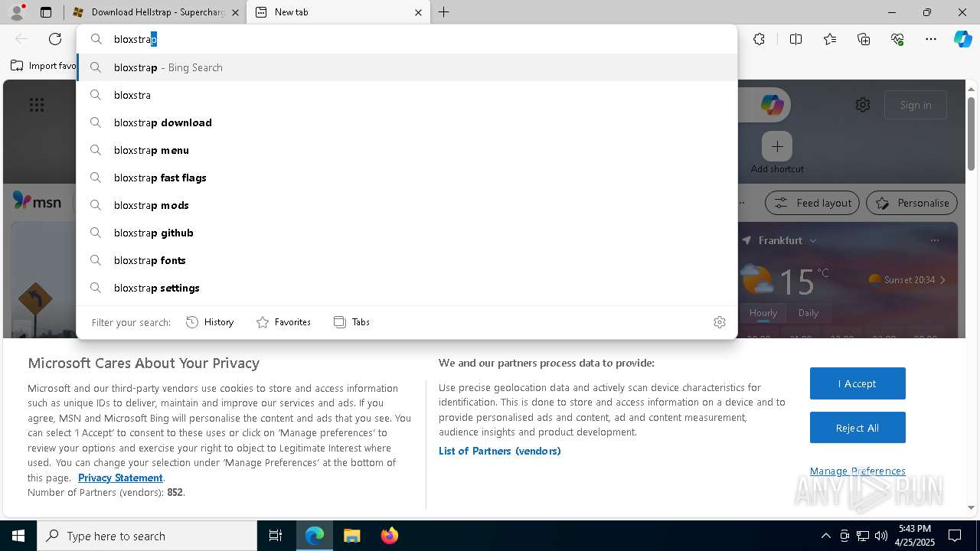Select the 'bloxstrap github' suggestion
Screen dimensions: 980x551
407,233
